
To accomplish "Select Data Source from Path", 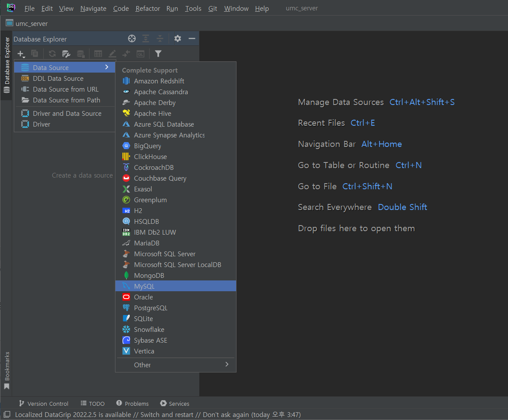I will click(65, 100).
